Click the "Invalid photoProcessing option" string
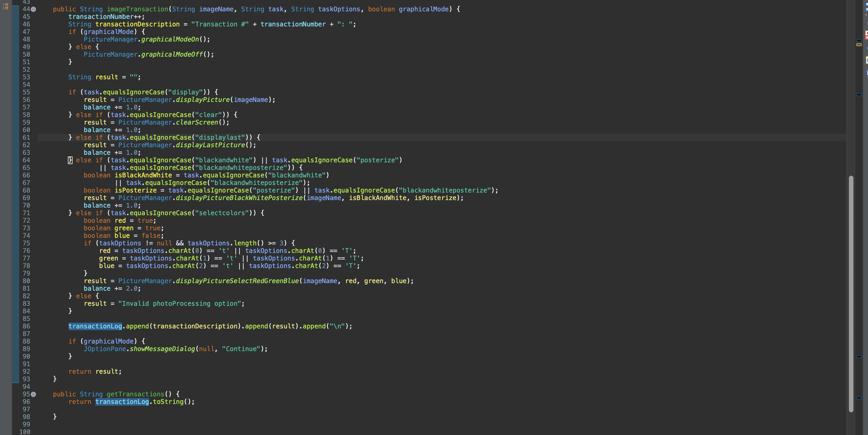Image resolution: width=868 pixels, height=435 pixels. 180,303
